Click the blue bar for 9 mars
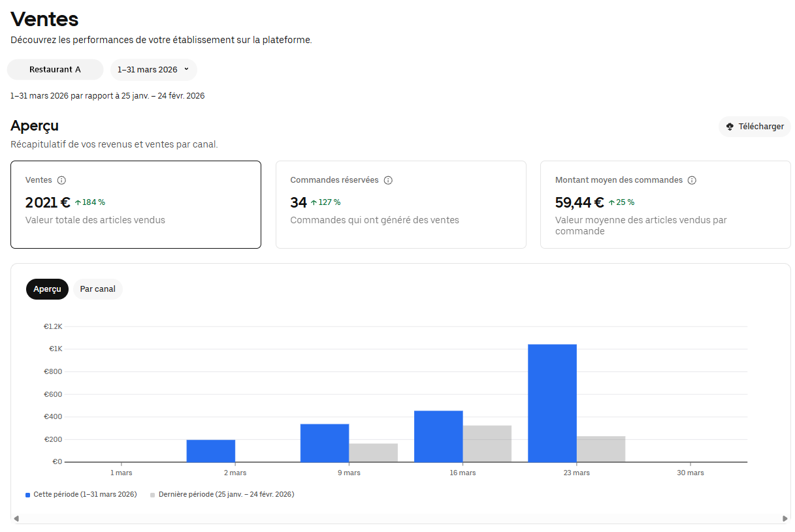 click(325, 443)
